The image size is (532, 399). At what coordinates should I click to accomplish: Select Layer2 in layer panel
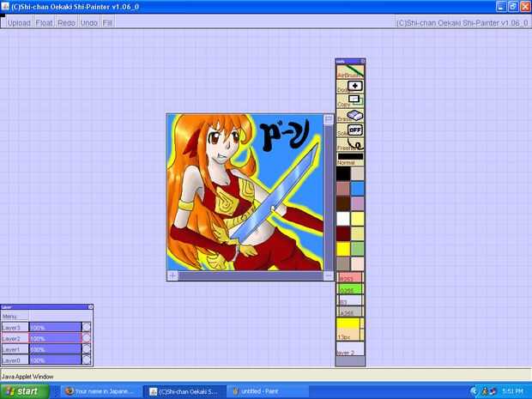(x=15, y=339)
